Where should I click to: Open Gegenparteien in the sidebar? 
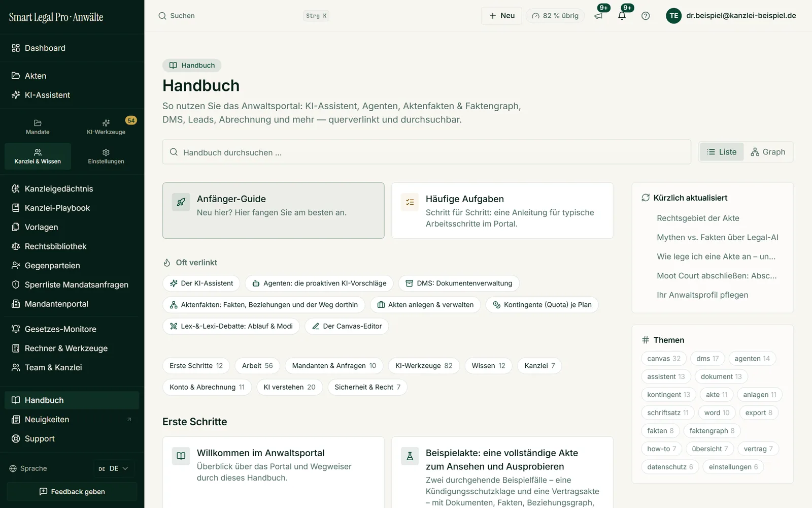tap(72, 266)
